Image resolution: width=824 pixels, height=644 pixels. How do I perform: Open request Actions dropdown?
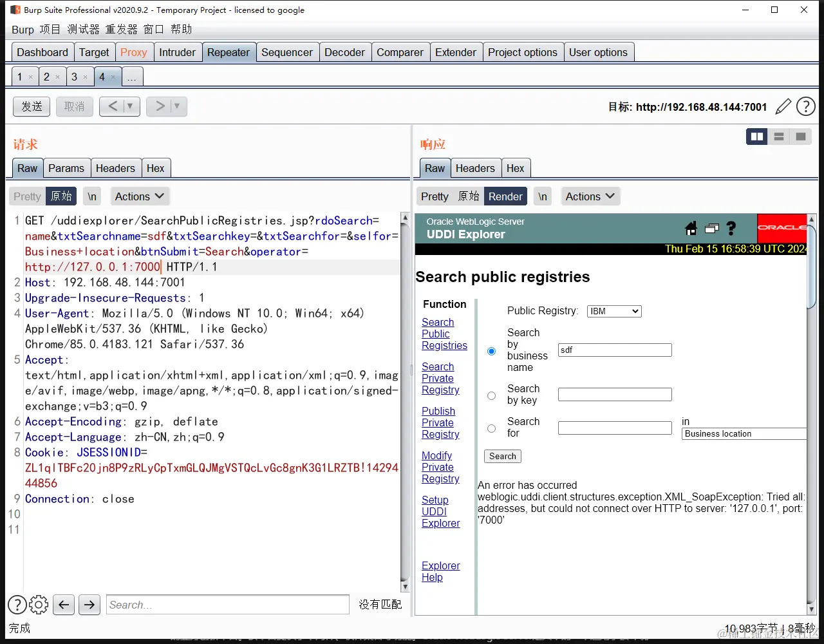coord(140,196)
